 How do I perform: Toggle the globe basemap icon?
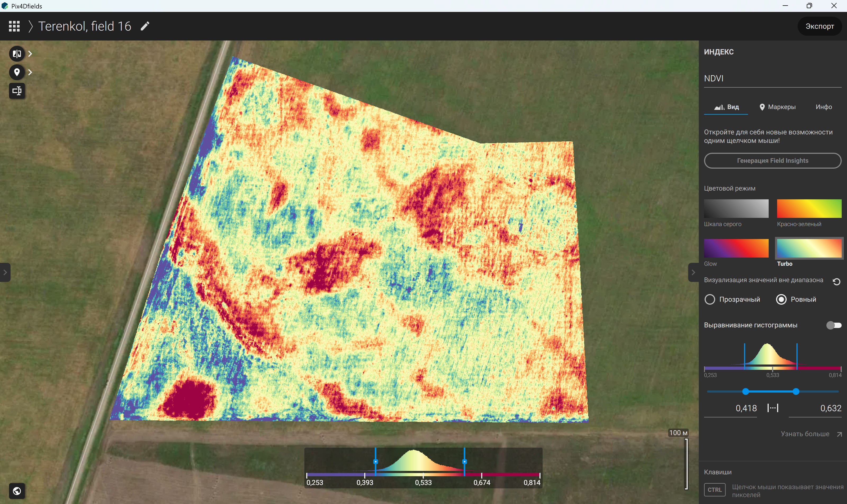(x=17, y=491)
